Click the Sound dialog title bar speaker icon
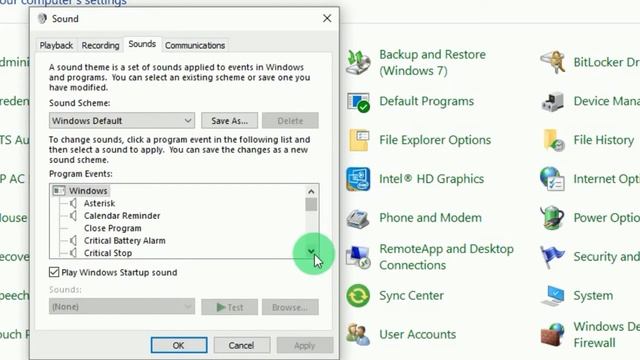 coord(42,18)
